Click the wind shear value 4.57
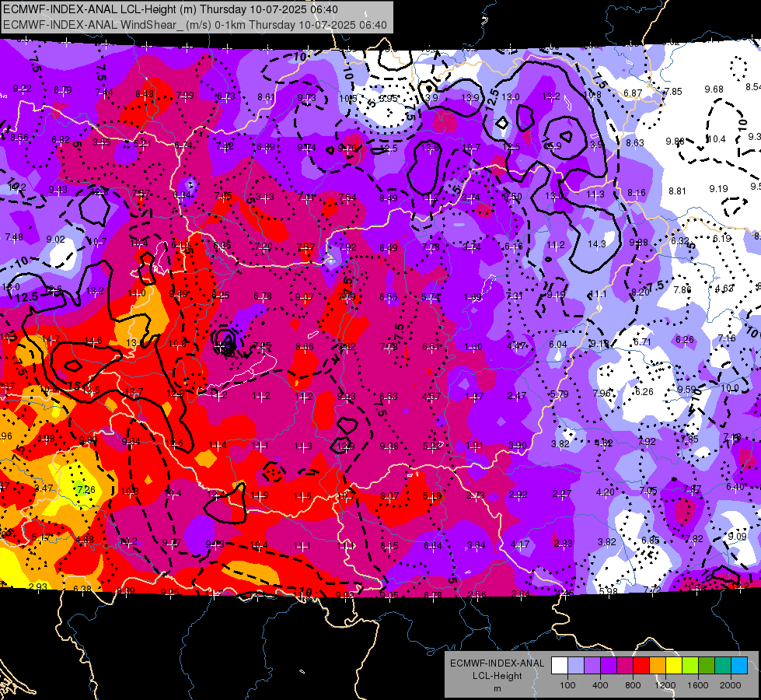This screenshot has width=761, height=700. click(x=431, y=397)
